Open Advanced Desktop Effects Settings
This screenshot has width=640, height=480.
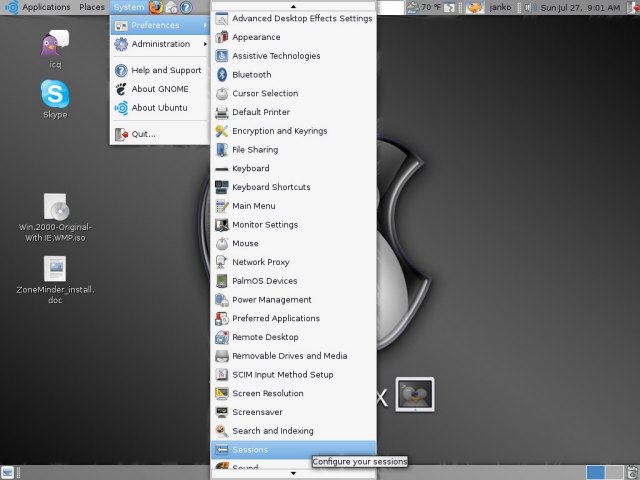pyautogui.click(x=293, y=18)
